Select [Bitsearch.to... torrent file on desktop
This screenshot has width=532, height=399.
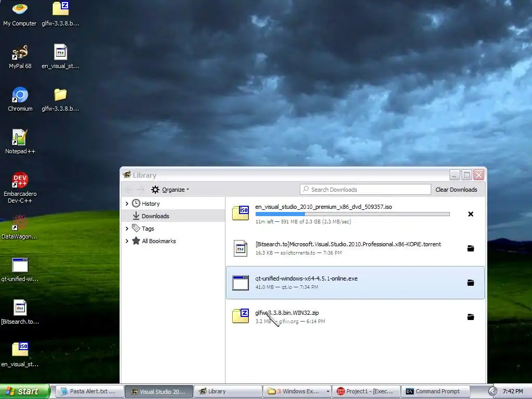[20, 312]
